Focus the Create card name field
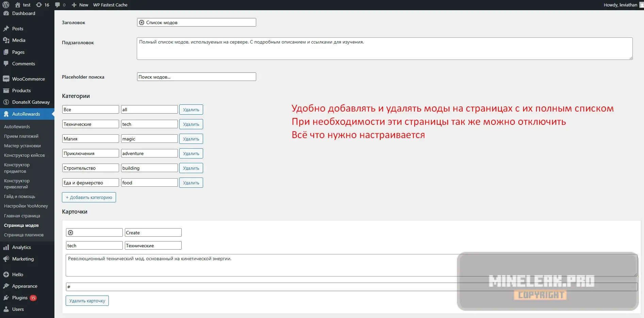Image resolution: width=644 pixels, height=318 pixels. click(153, 233)
